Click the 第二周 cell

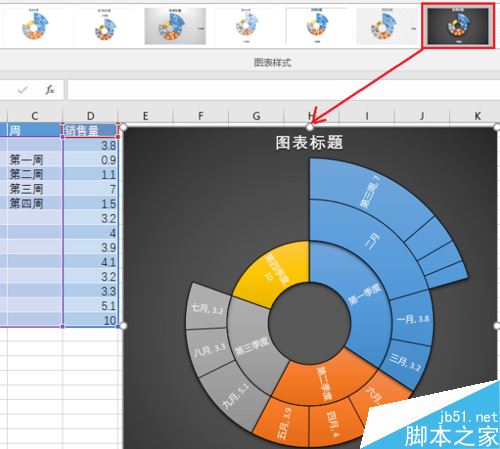point(35,174)
